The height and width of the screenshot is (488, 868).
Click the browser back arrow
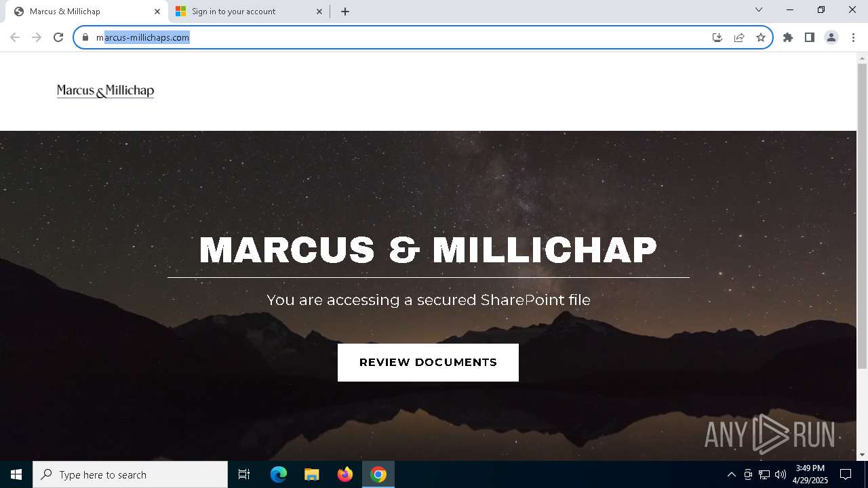coord(15,37)
